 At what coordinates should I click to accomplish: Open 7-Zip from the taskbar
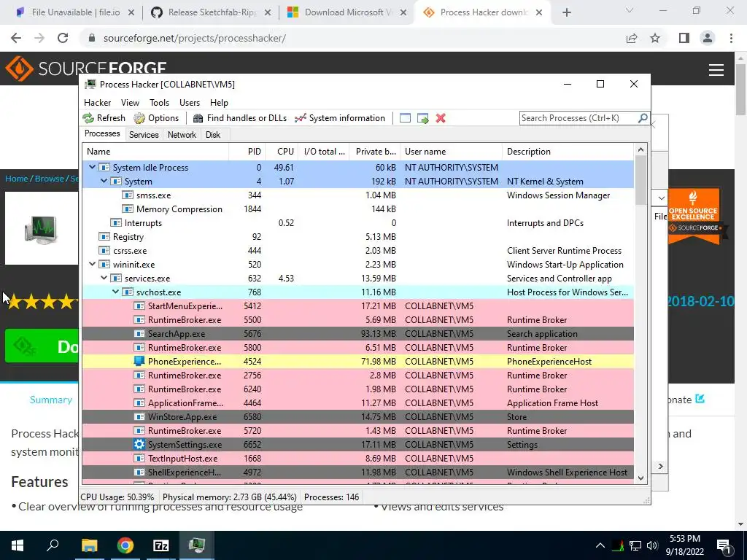[x=161, y=545]
